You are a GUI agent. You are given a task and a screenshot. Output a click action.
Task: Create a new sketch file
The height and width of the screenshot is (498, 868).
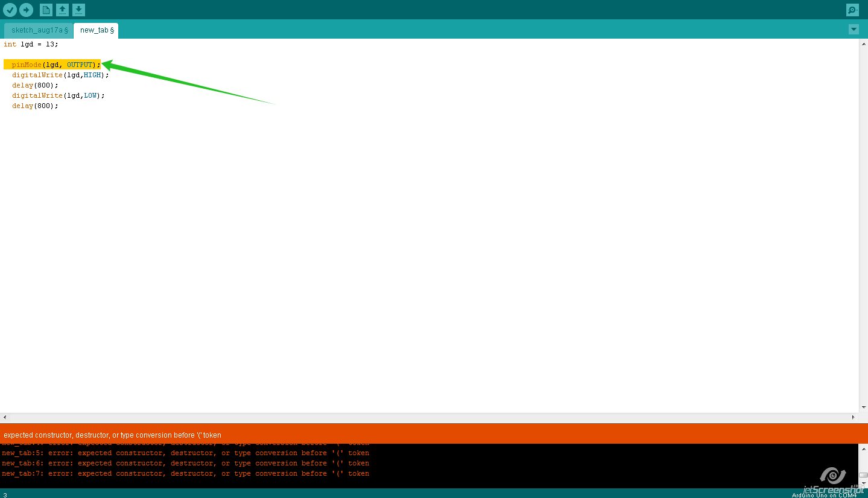coord(46,10)
